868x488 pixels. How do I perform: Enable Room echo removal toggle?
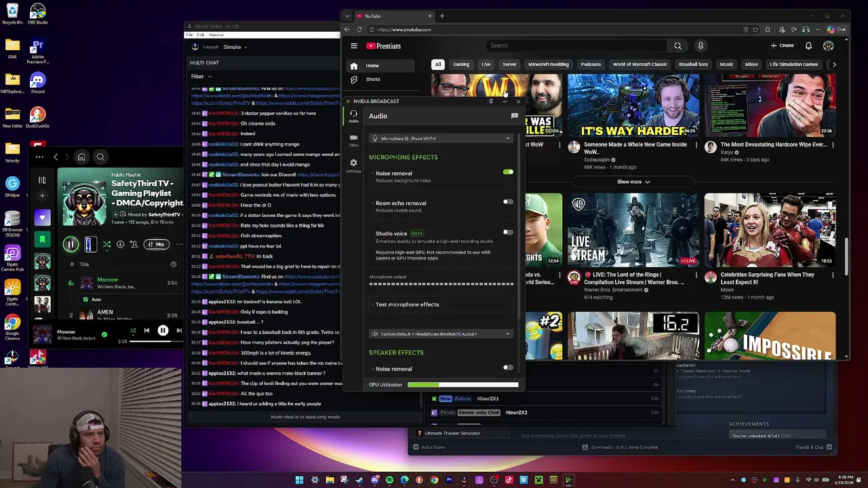point(508,202)
